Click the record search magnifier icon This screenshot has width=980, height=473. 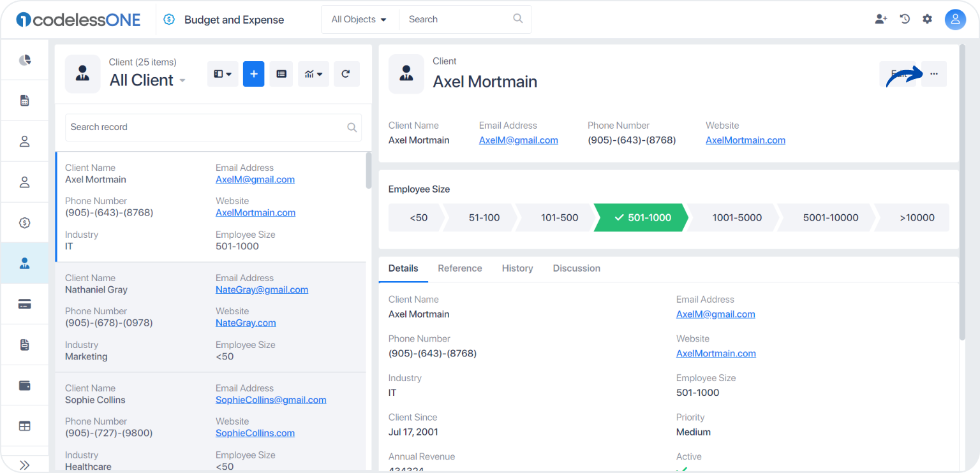(x=352, y=127)
